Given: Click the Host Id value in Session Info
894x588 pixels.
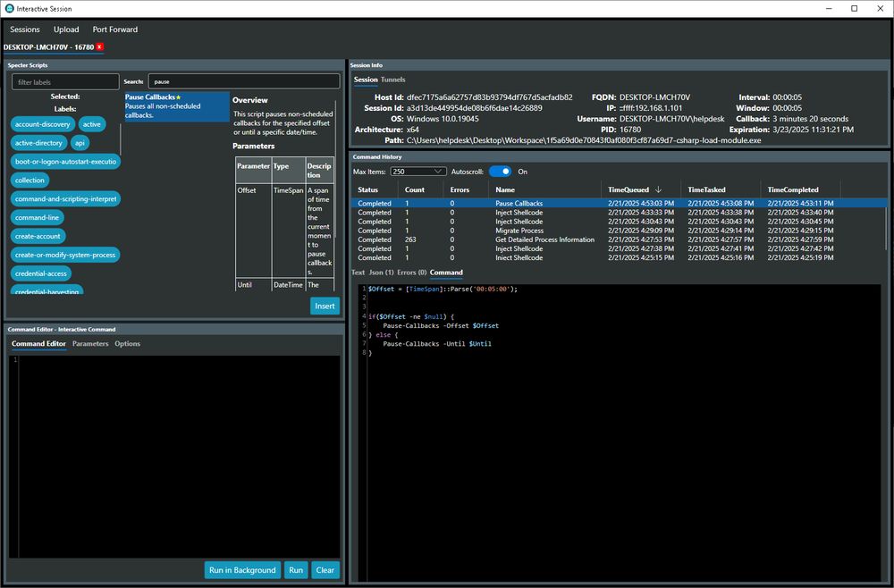Looking at the screenshot, I should tap(489, 97).
